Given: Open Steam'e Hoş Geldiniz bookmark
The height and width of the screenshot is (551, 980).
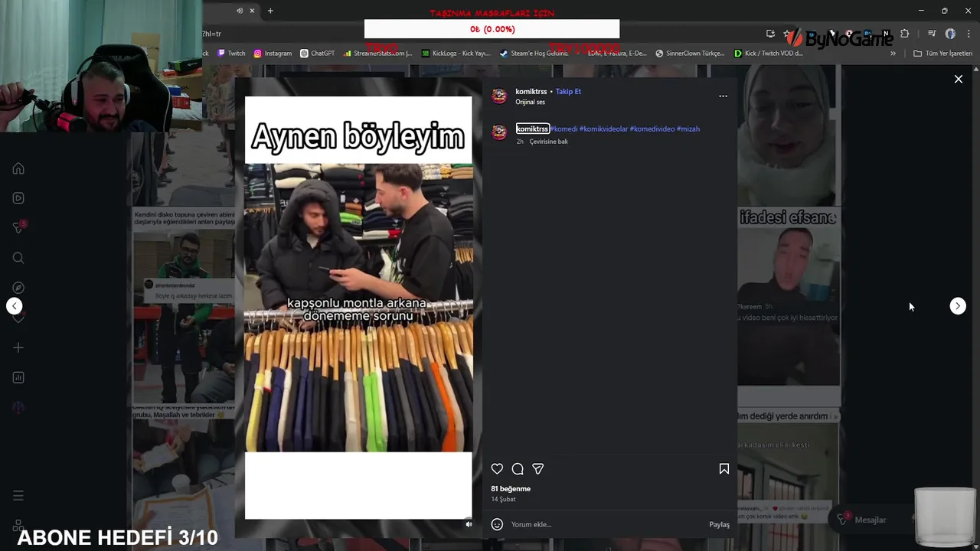Looking at the screenshot, I should tap(534, 54).
